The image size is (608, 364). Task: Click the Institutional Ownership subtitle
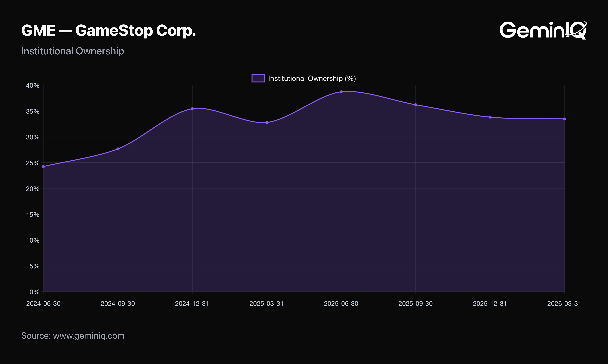pyautogui.click(x=73, y=51)
